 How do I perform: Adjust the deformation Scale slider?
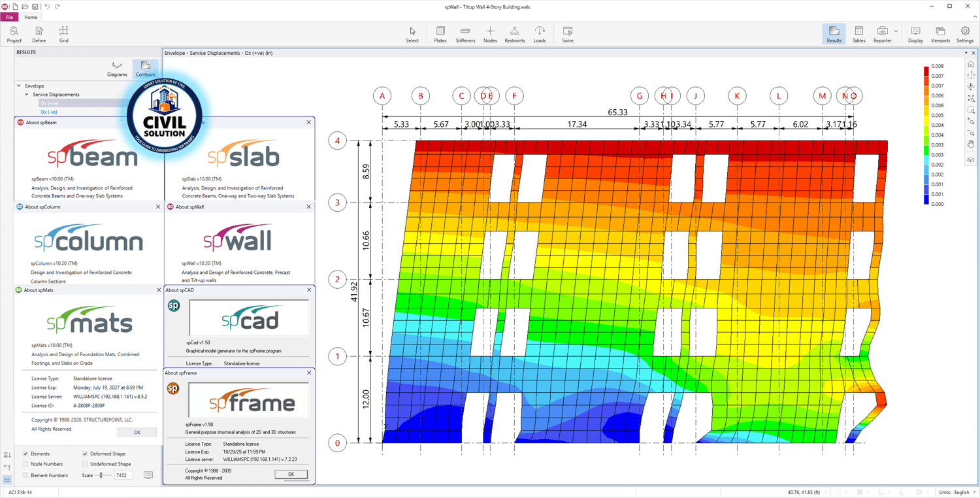[x=101, y=475]
